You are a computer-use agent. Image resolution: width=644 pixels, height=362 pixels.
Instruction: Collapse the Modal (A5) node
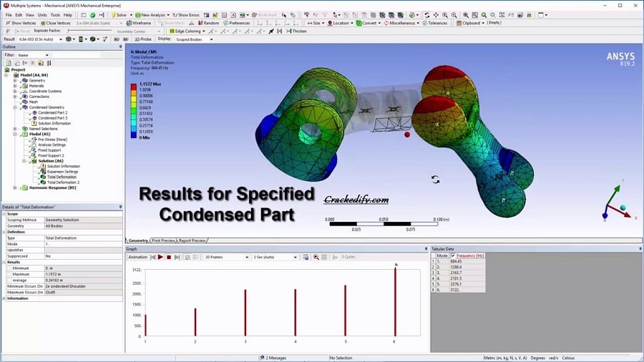(x=15, y=134)
